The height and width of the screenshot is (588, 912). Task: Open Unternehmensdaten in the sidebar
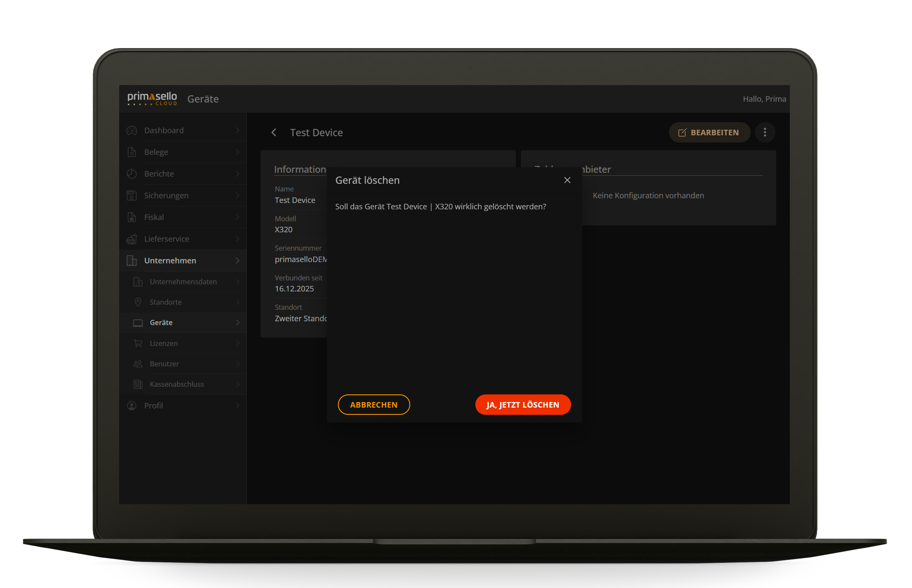pyautogui.click(x=183, y=282)
